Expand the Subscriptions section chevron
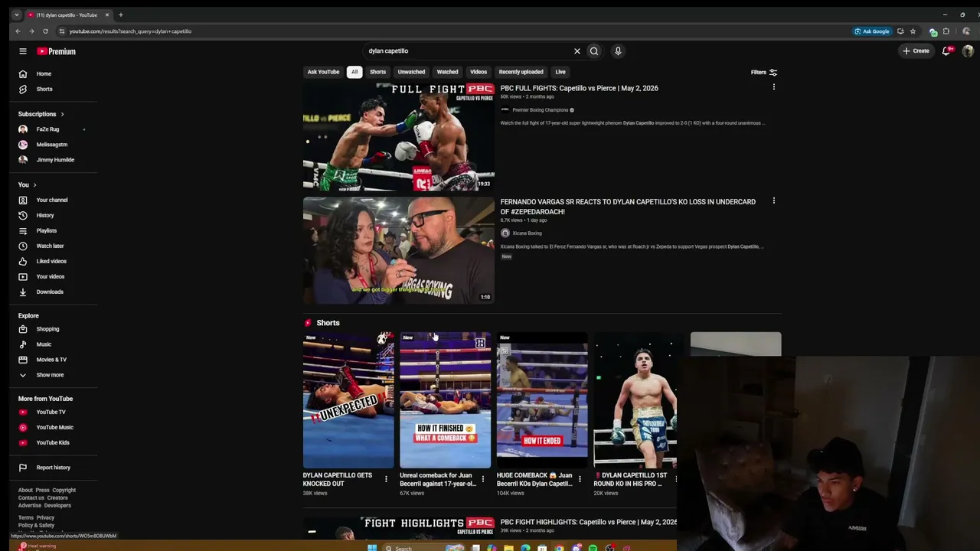The height and width of the screenshot is (551, 980). point(62,114)
